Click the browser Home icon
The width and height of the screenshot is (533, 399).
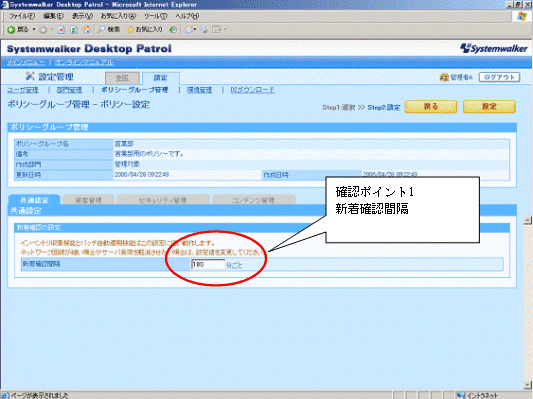click(87, 30)
